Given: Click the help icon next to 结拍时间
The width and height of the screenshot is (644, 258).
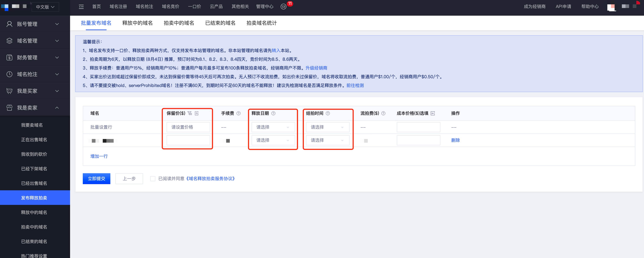Looking at the screenshot, I should coord(328,113).
